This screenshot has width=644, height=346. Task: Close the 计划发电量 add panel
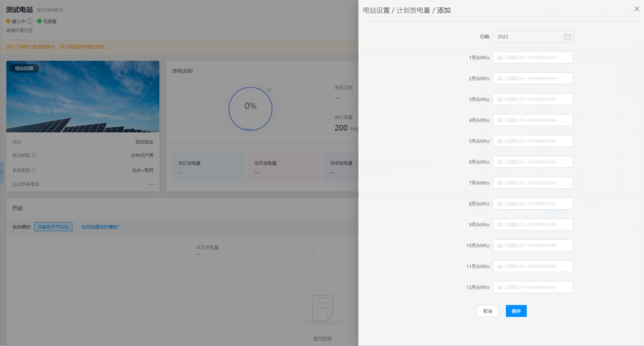point(637,9)
